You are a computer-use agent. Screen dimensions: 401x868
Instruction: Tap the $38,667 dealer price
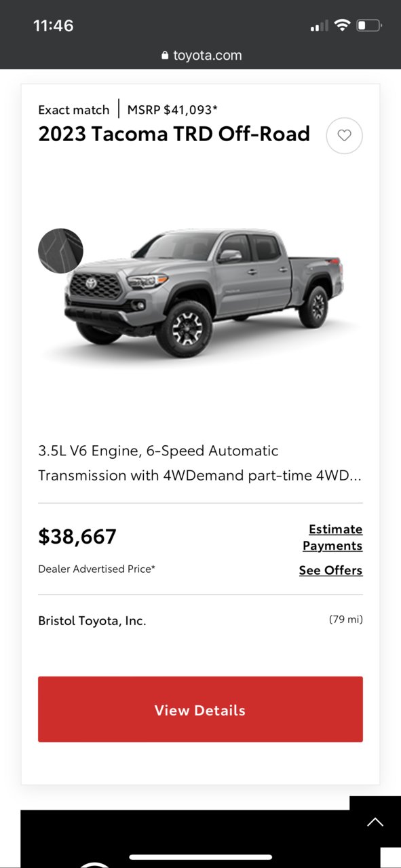point(77,537)
